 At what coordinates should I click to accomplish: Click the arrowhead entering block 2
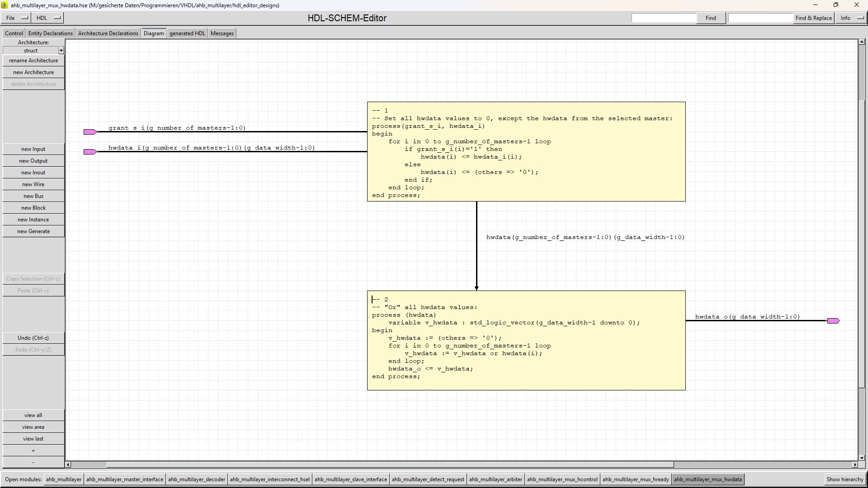click(x=476, y=288)
